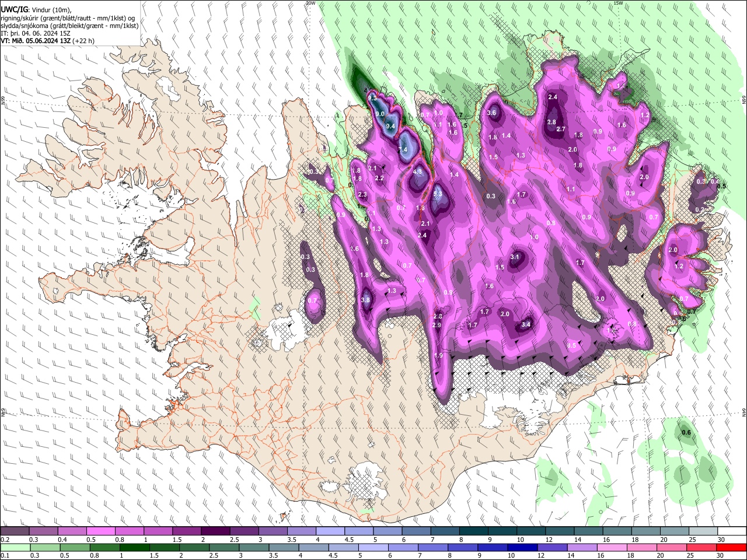The image size is (747, 560).
Task: Click the dusky mauve swatch starting at 0.2, top legend row
Action: click(15, 531)
